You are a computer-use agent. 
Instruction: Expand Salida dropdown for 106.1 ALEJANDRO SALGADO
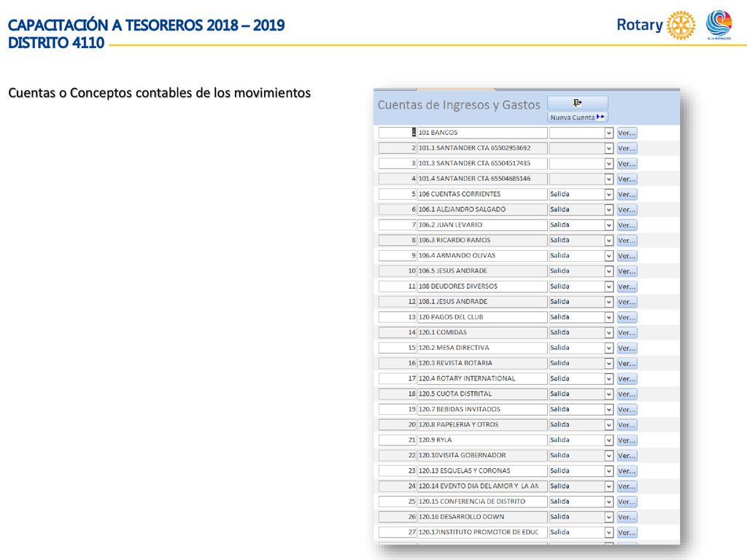[x=609, y=209]
